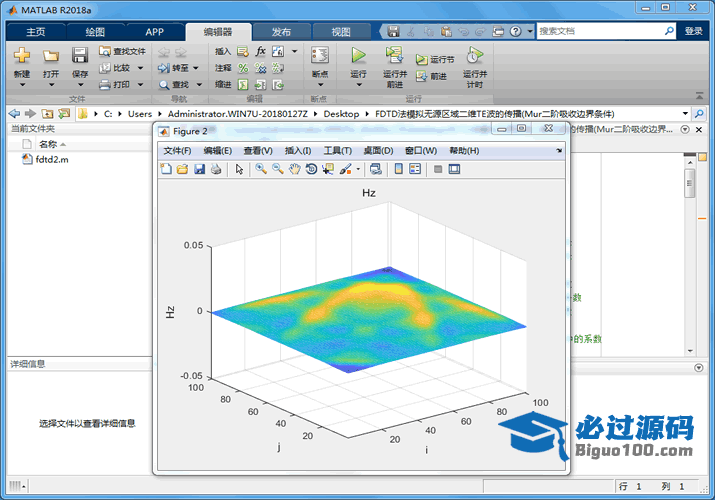Click the 比较 (Compare) button
The height and width of the screenshot is (500, 715).
pyautogui.click(x=116, y=68)
